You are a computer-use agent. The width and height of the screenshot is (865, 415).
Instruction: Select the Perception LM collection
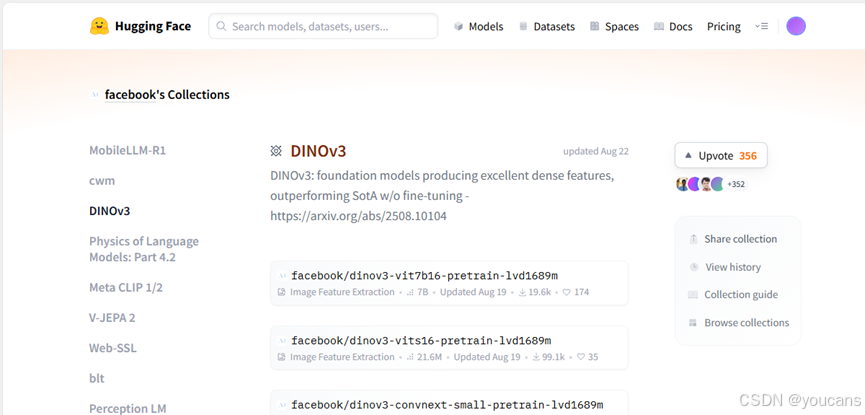pos(127,408)
